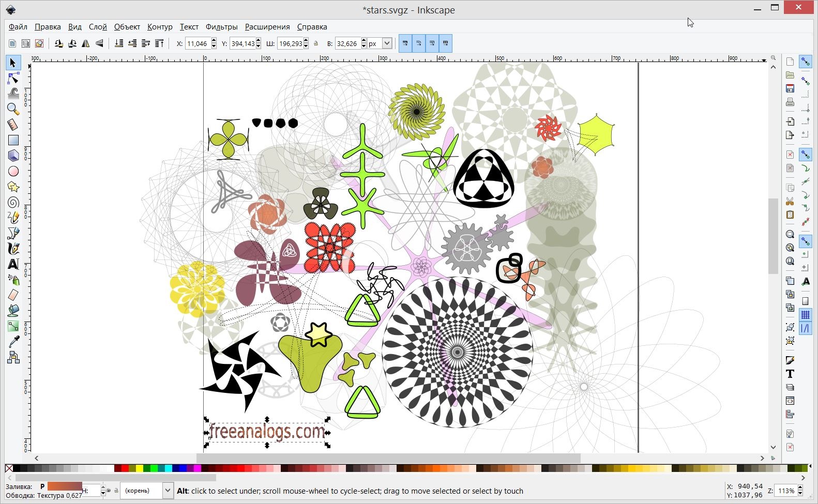Image resolution: width=818 pixels, height=504 pixels.
Task: Choose the Rectangle tool
Action: click(x=13, y=140)
